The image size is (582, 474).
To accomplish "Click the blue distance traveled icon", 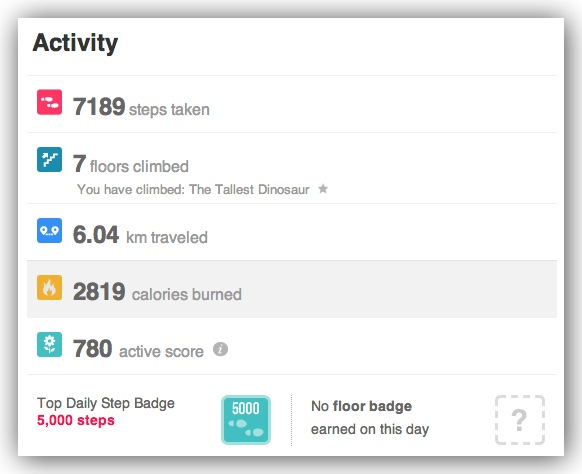I will tap(49, 231).
